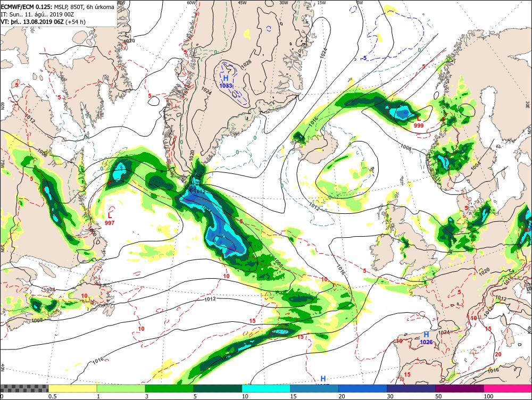532x400 pixels.
Task: Click the initial time line 'IT: Sun.. 11. ágú.. 2019 00Z'
Action: pyautogui.click(x=37, y=14)
